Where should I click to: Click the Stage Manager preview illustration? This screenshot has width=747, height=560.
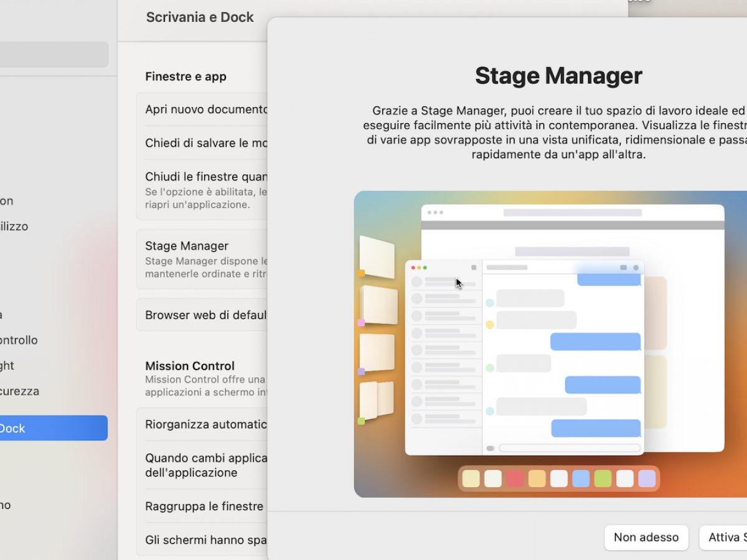(550, 344)
